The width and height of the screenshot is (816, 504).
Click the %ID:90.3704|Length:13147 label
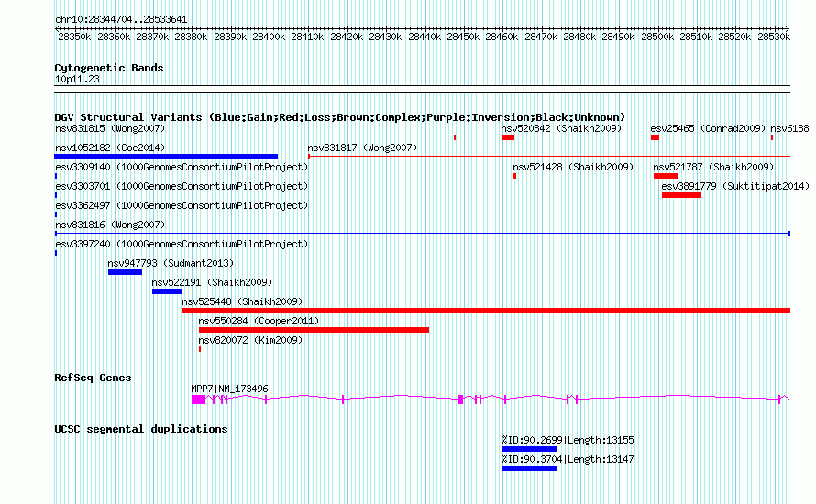[x=568, y=459]
